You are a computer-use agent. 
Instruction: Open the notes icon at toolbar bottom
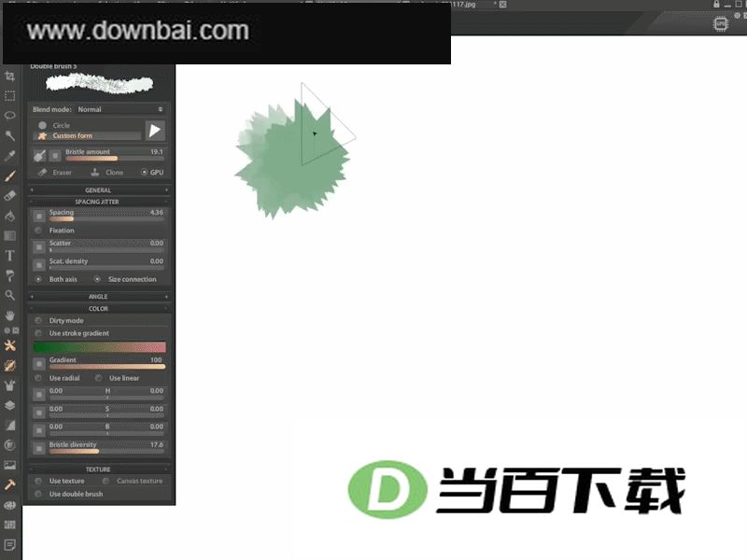coord(9,544)
